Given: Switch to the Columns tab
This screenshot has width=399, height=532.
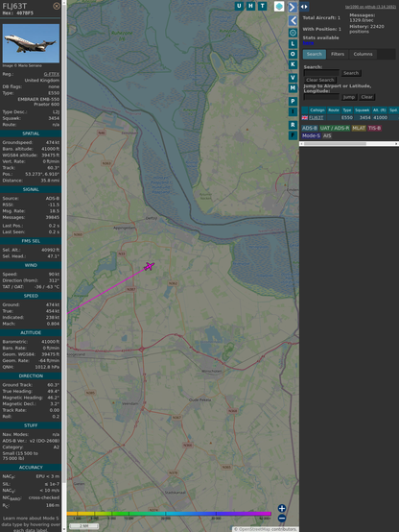Looking at the screenshot, I should [363, 55].
